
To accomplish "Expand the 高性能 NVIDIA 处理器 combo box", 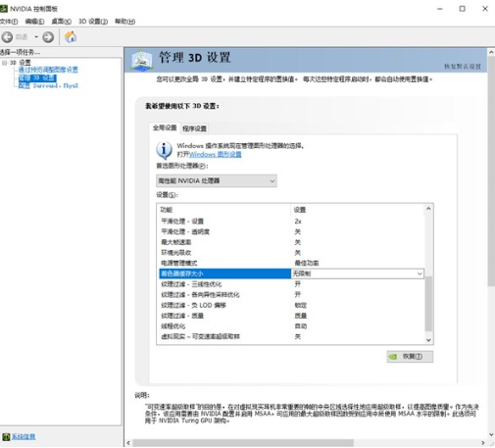I will (x=217, y=180).
